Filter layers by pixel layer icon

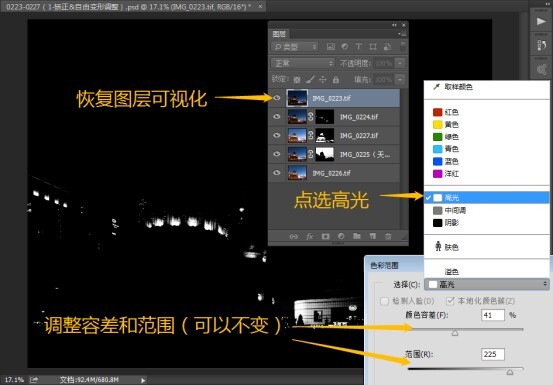[330, 47]
